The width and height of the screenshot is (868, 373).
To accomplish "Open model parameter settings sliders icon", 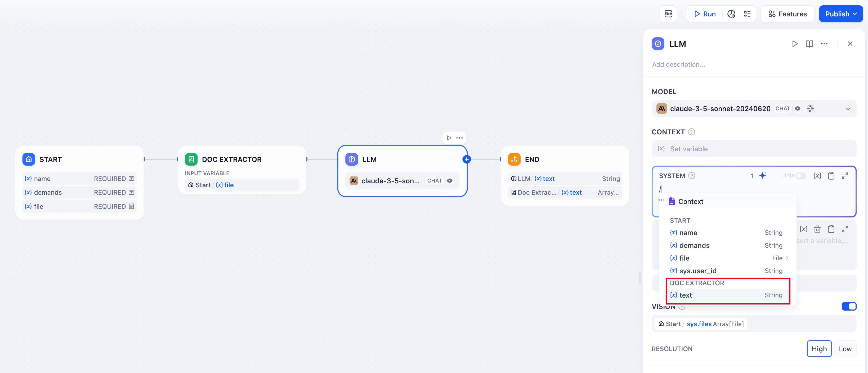I will tap(811, 109).
